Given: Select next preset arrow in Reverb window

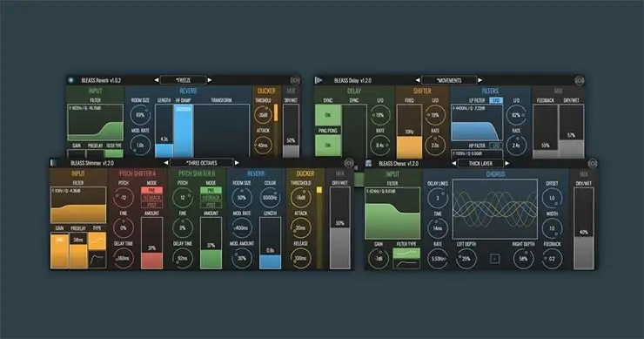Looking at the screenshot, I should click(x=210, y=80).
